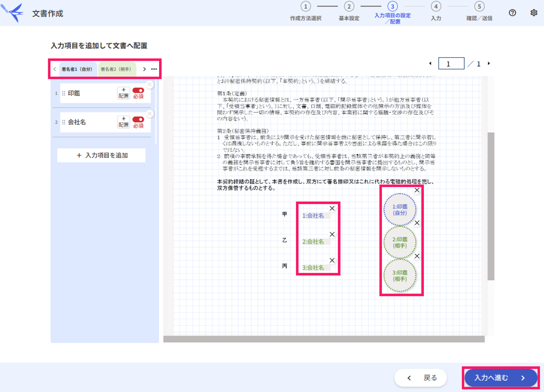Switch to the 署名者2（相手） tab
544x392 pixels.
[117, 69]
